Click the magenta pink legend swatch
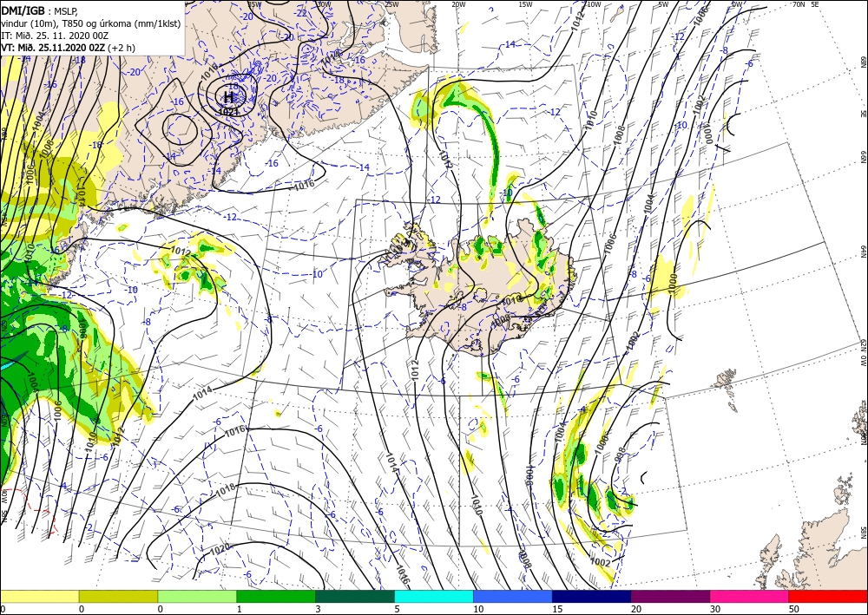 (x=750, y=596)
